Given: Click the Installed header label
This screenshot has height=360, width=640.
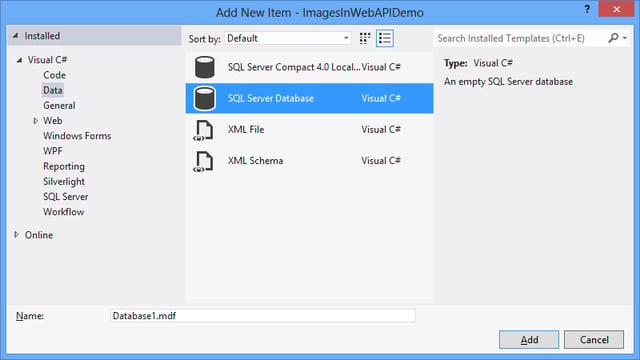Looking at the screenshot, I should [42, 36].
